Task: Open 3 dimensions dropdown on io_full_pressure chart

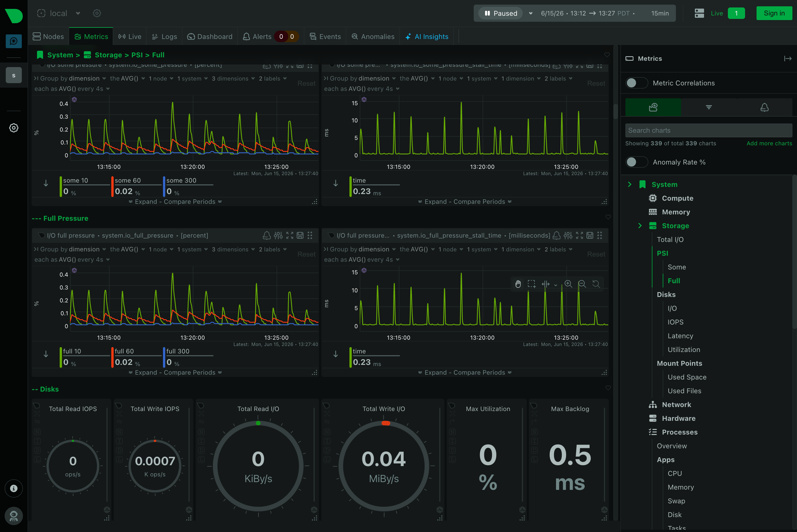Action: click(x=233, y=249)
